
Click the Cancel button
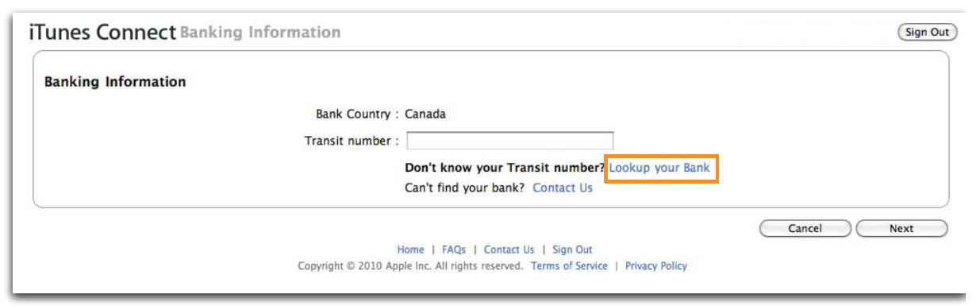point(805,228)
